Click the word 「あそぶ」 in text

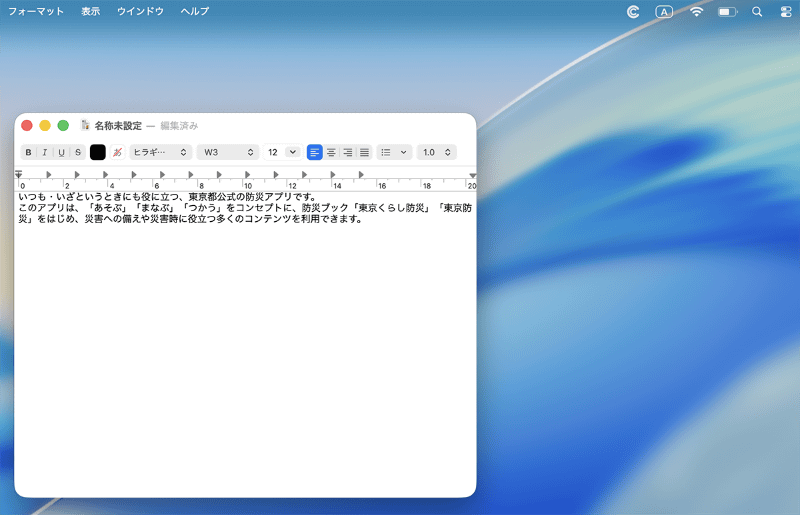tap(108, 208)
